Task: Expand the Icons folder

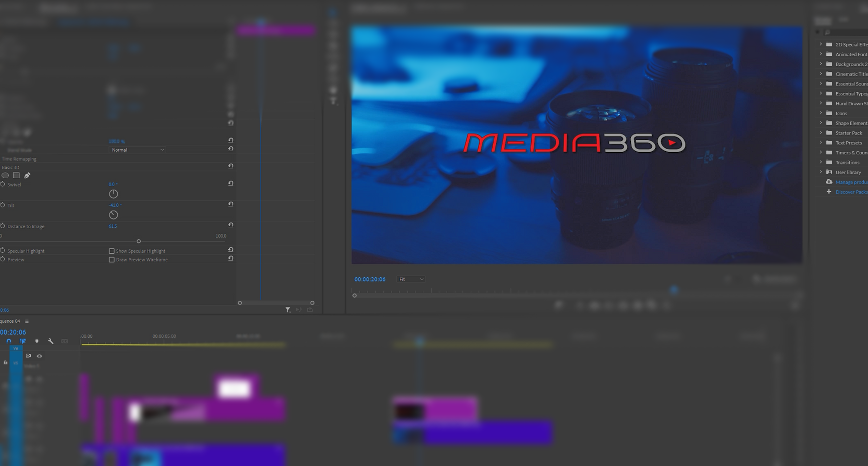Action: tap(821, 113)
